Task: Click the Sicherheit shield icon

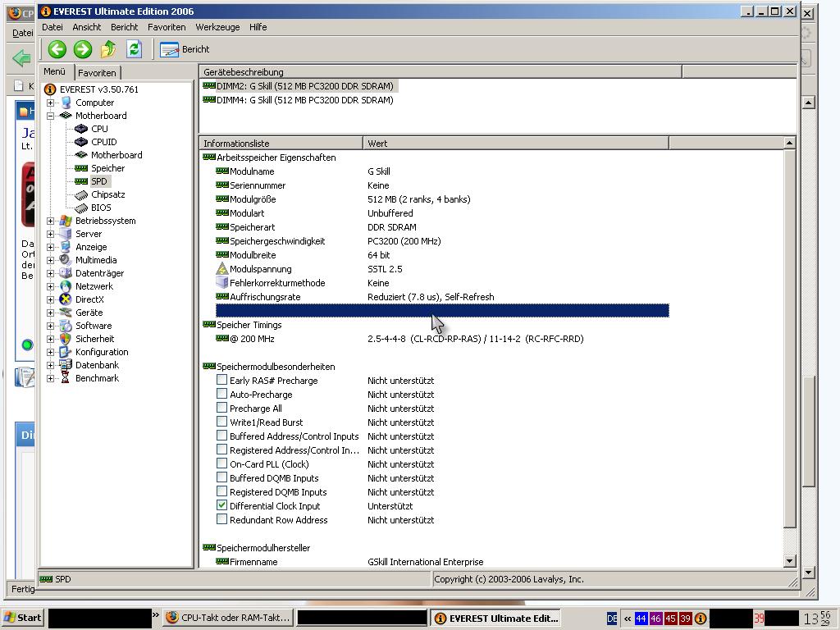Action: (x=66, y=339)
